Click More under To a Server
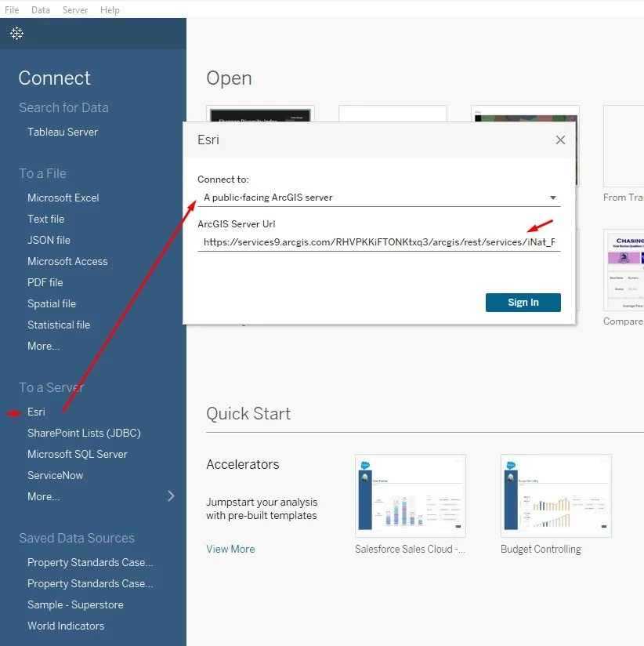Image resolution: width=644 pixels, height=646 pixels. [x=44, y=496]
